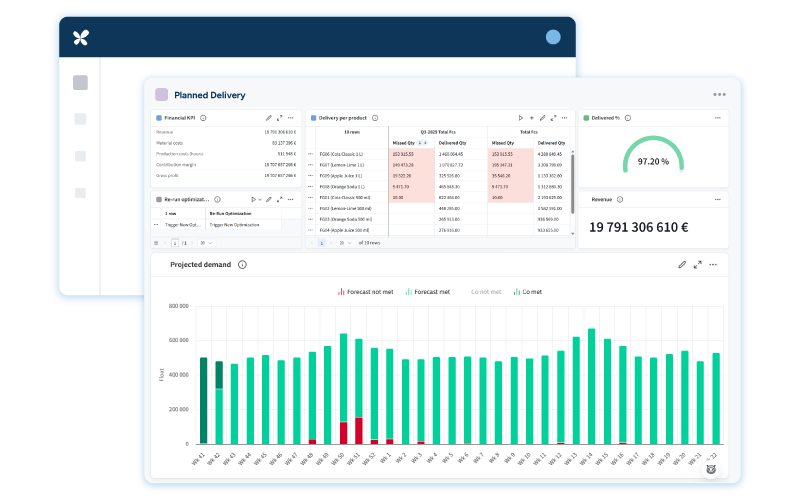Click the page number field in Re-run optimization footer
This screenshot has width=800, height=500.
tap(174, 243)
